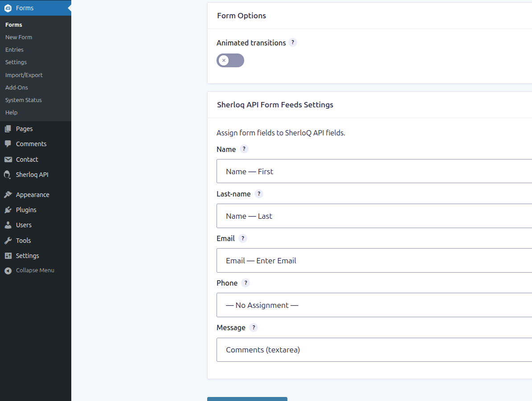The height and width of the screenshot is (401, 532).
Task: Show help tooltip for Email field
Action: pyautogui.click(x=243, y=238)
